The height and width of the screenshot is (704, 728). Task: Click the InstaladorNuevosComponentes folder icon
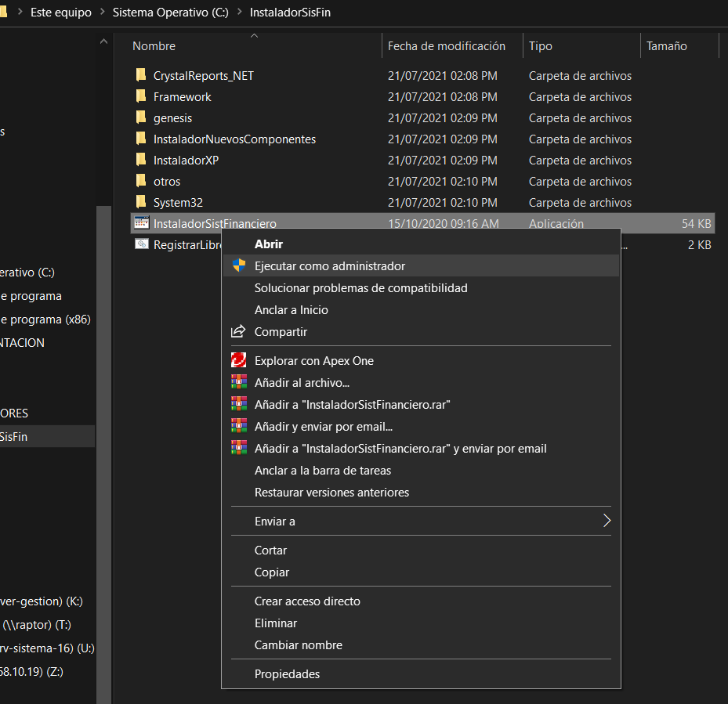point(141,139)
